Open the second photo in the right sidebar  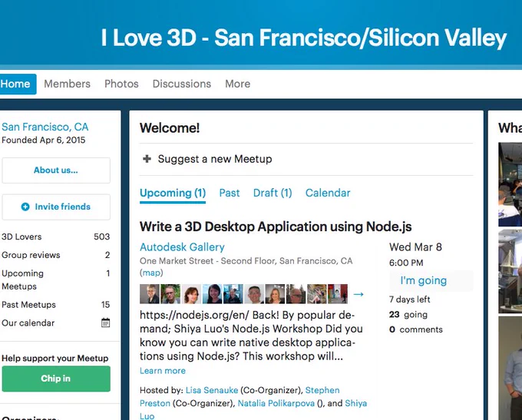click(x=510, y=272)
